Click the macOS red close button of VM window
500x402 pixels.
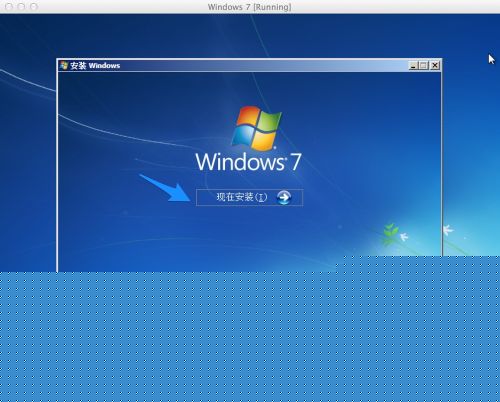(x=9, y=6)
